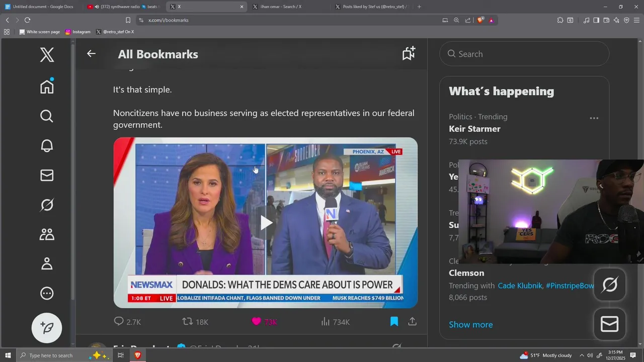Open Brave Rewards triangle icon
This screenshot has height=362, width=644.
(x=491, y=20)
